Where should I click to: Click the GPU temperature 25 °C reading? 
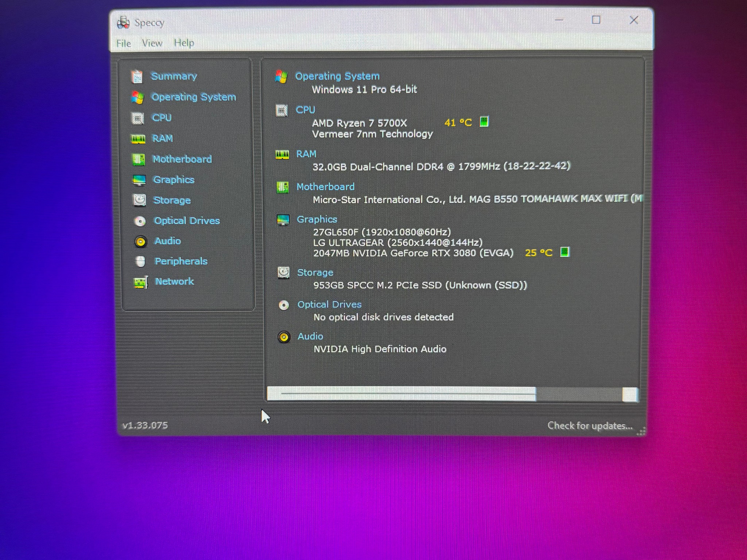pos(539,253)
